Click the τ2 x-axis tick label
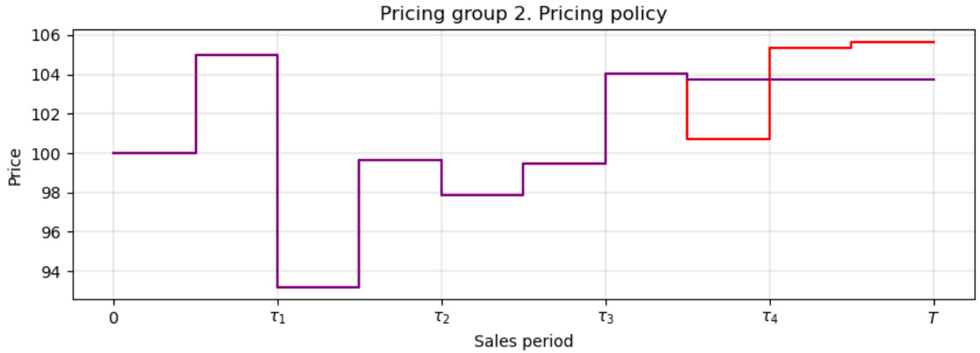Screen dimensions: 980x353 (x=442, y=317)
